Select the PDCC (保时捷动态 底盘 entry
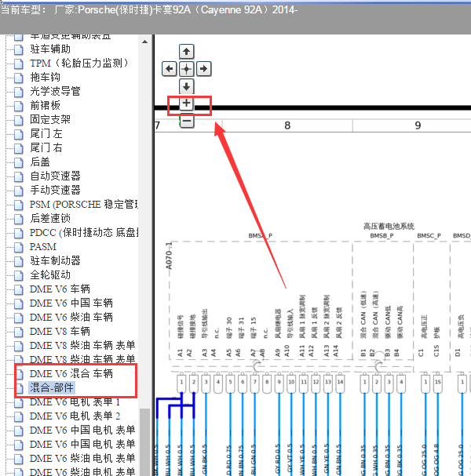Screen dimensions: 471x476 pos(84,233)
